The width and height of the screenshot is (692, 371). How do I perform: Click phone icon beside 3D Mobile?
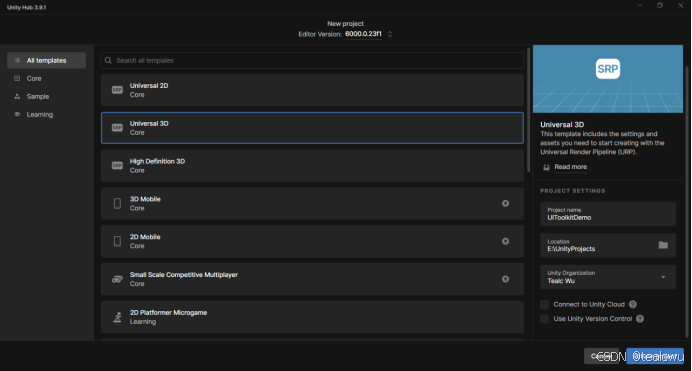[x=117, y=203]
